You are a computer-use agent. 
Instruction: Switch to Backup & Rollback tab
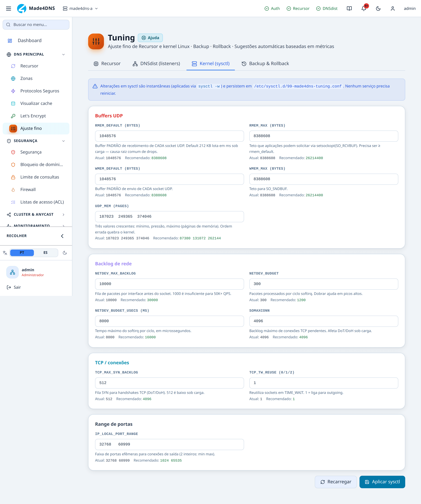point(265,64)
